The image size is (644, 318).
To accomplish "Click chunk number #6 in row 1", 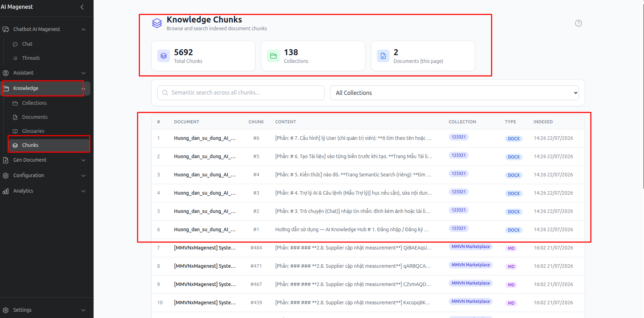I will [x=256, y=138].
